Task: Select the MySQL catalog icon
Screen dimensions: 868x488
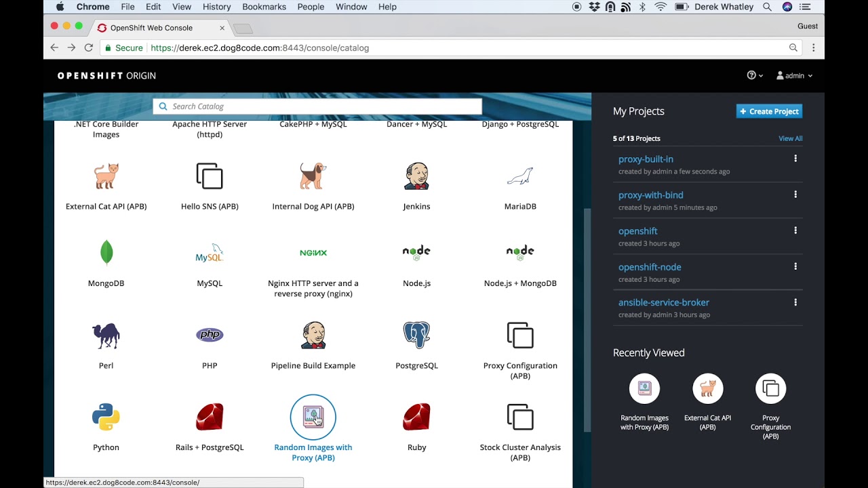Action: click(x=210, y=253)
